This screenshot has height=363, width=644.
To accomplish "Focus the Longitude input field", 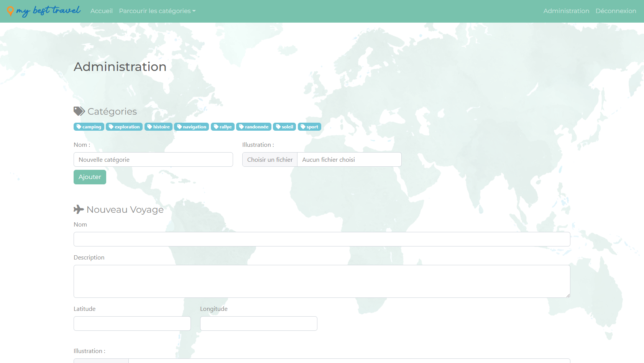I will point(259,324).
